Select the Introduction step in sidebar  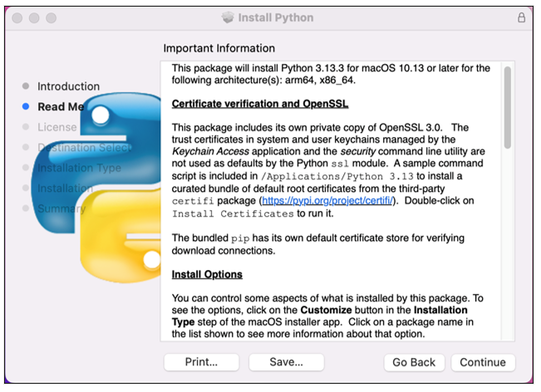point(68,86)
